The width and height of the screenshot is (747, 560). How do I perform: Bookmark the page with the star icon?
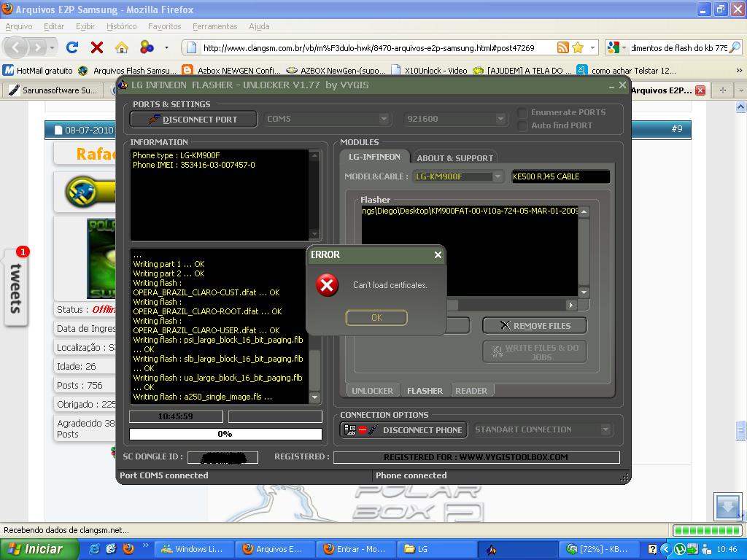(x=578, y=47)
